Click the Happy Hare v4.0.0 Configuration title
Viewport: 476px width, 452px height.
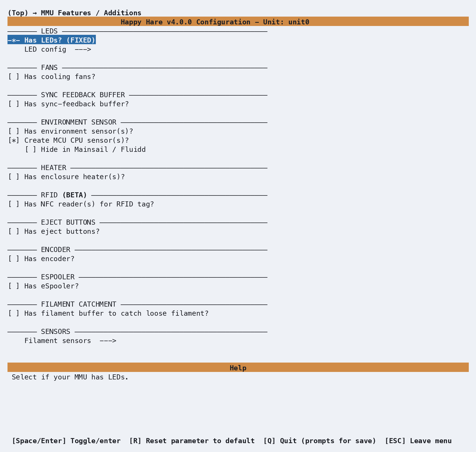point(215,22)
